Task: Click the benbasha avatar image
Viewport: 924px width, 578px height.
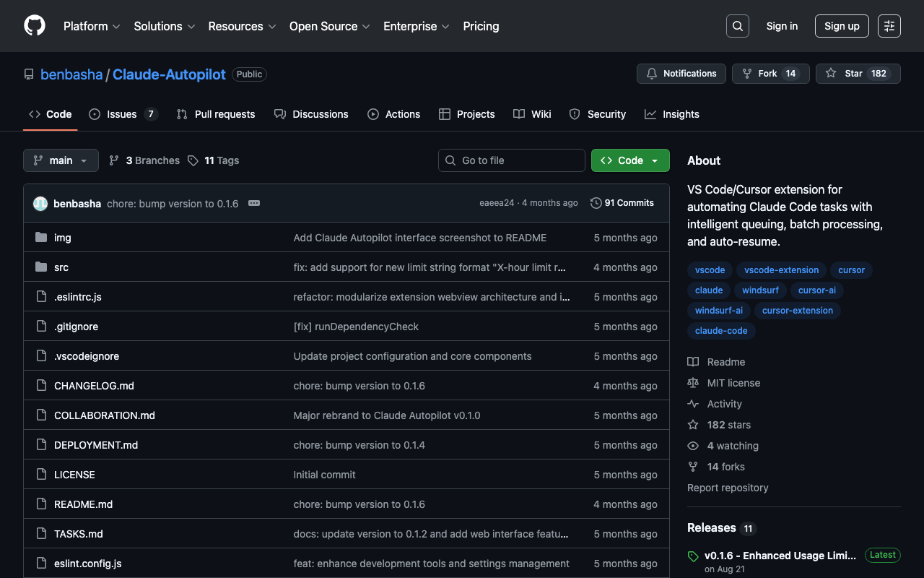Action: (x=40, y=204)
